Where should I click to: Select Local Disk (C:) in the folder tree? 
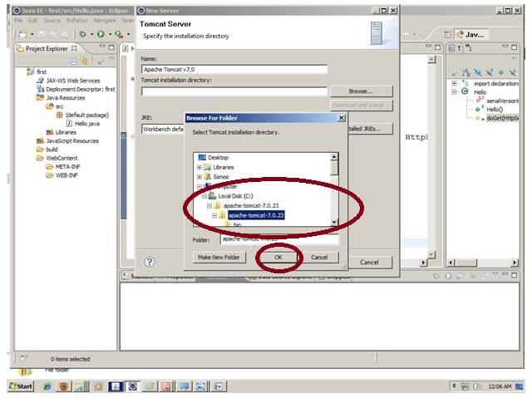pos(235,196)
